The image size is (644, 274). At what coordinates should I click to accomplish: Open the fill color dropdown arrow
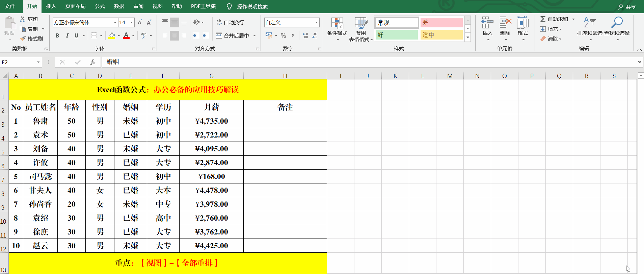118,35
